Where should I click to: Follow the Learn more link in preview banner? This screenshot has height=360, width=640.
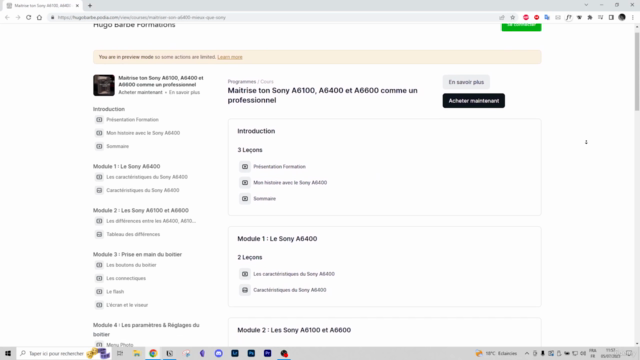(230, 57)
